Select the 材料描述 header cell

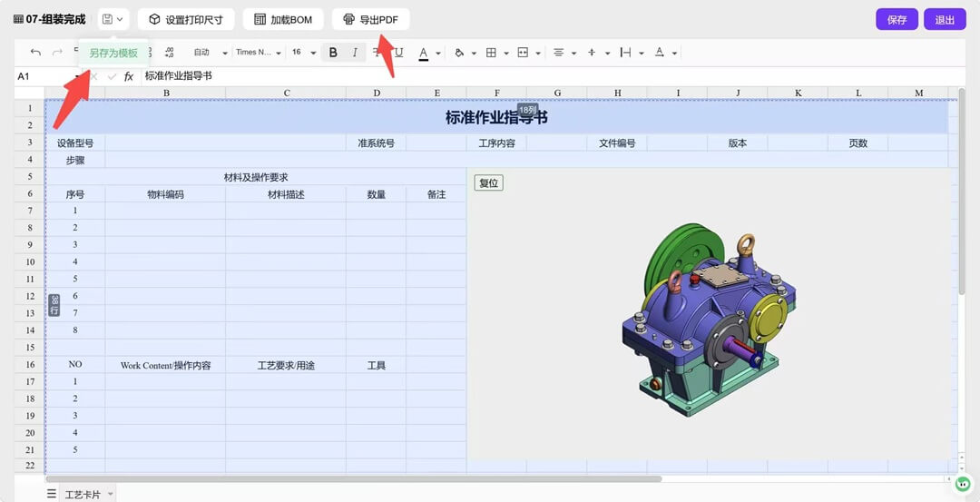[x=286, y=194]
